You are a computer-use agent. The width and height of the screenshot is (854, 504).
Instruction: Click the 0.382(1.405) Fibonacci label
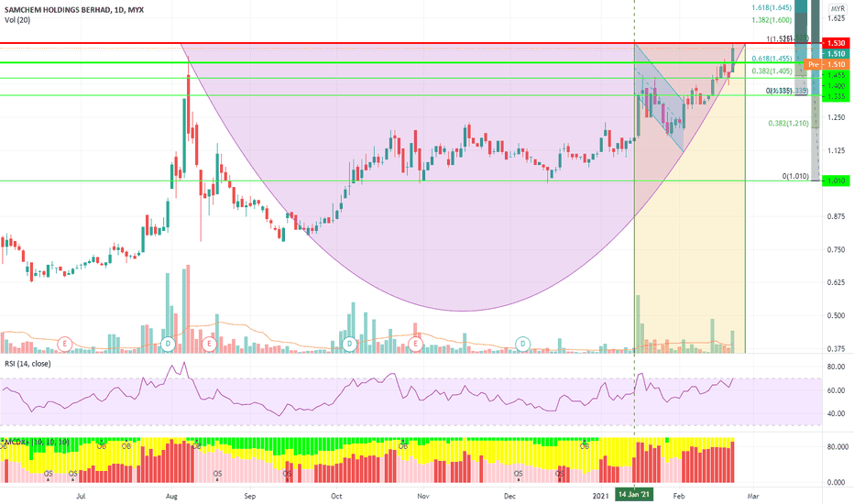point(772,71)
